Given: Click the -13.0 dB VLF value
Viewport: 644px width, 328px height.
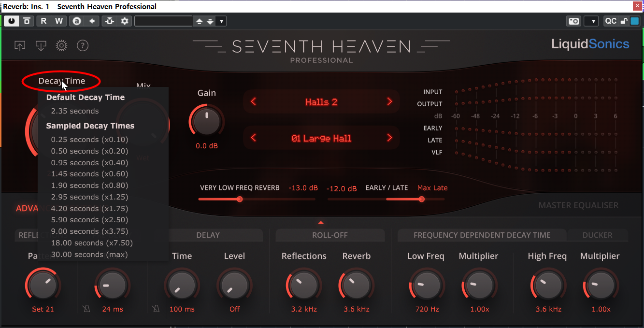Looking at the screenshot, I should click(303, 188).
